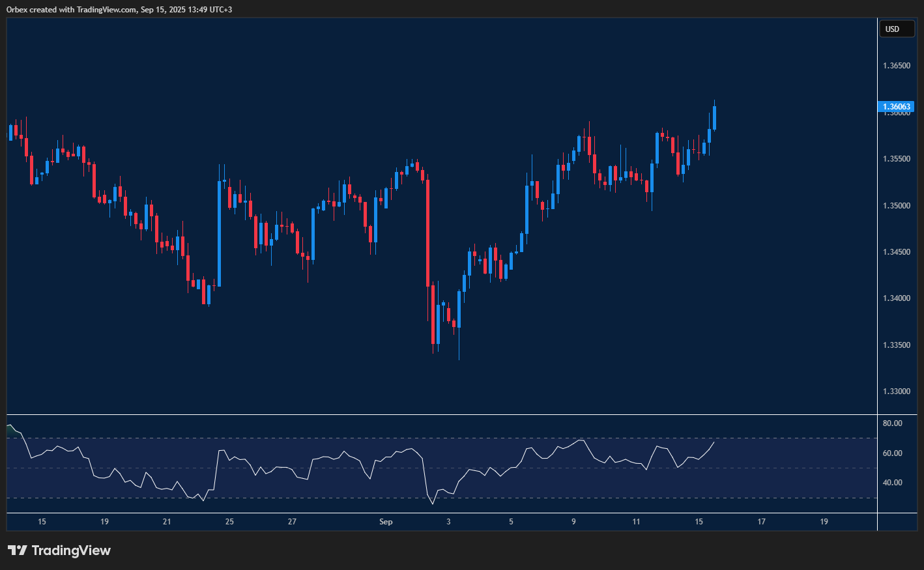Click the RSI 40.00 level label

tap(893, 482)
